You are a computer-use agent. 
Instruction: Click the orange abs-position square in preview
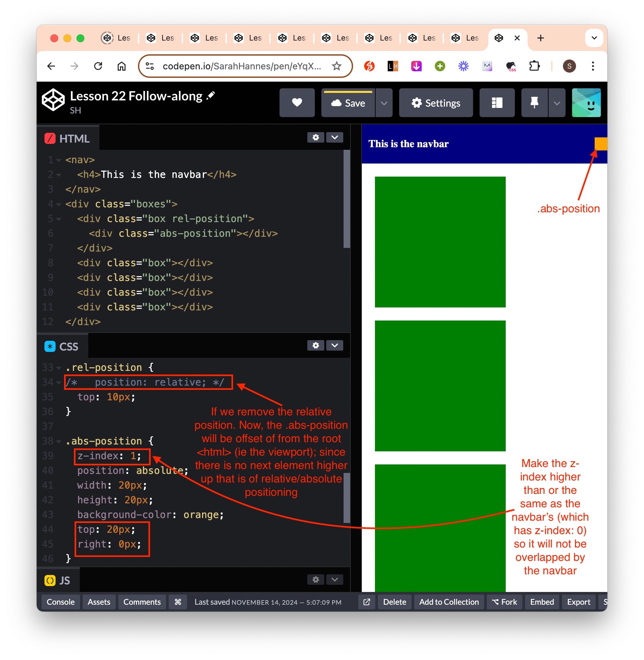(x=601, y=144)
